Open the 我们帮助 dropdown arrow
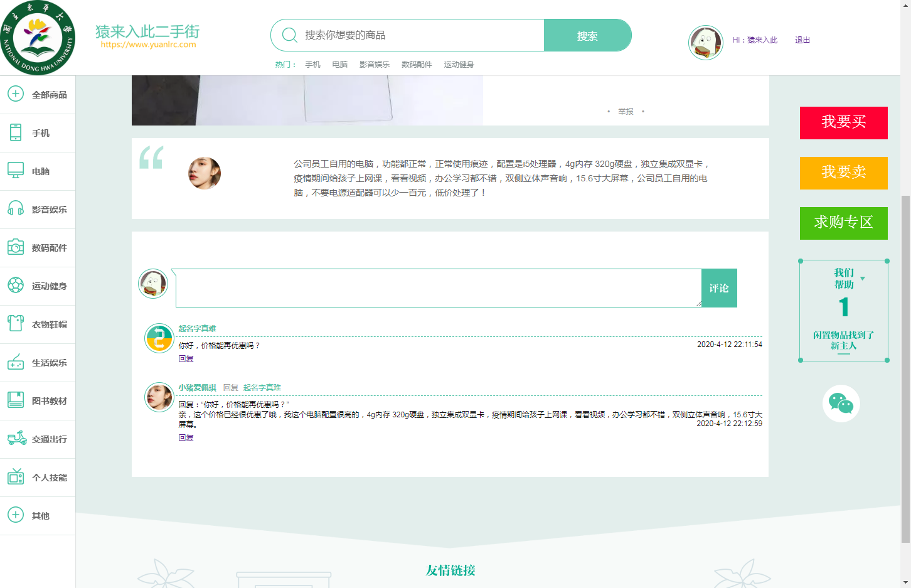911x588 pixels. (x=863, y=279)
